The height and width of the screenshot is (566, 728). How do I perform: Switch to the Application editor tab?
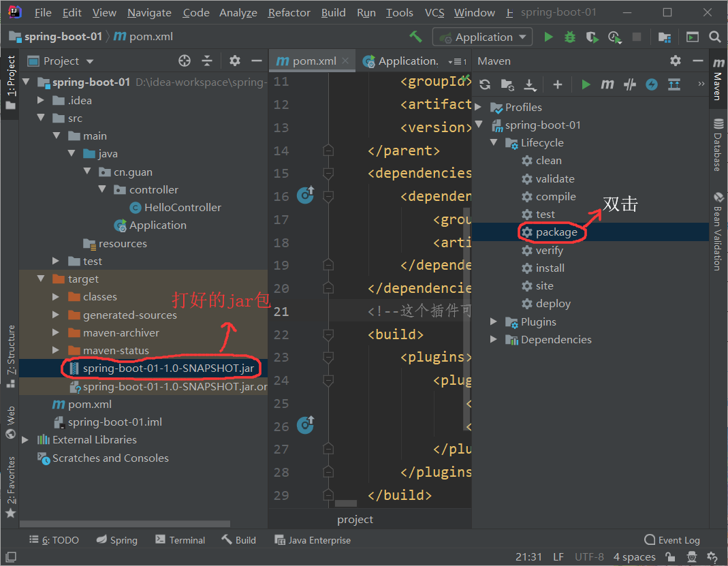pos(400,61)
